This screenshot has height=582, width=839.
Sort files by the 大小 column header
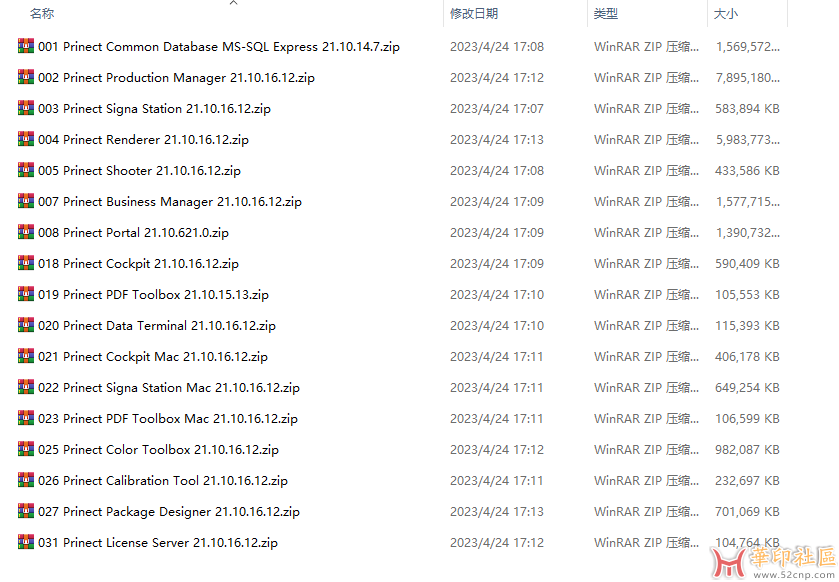[x=726, y=13]
